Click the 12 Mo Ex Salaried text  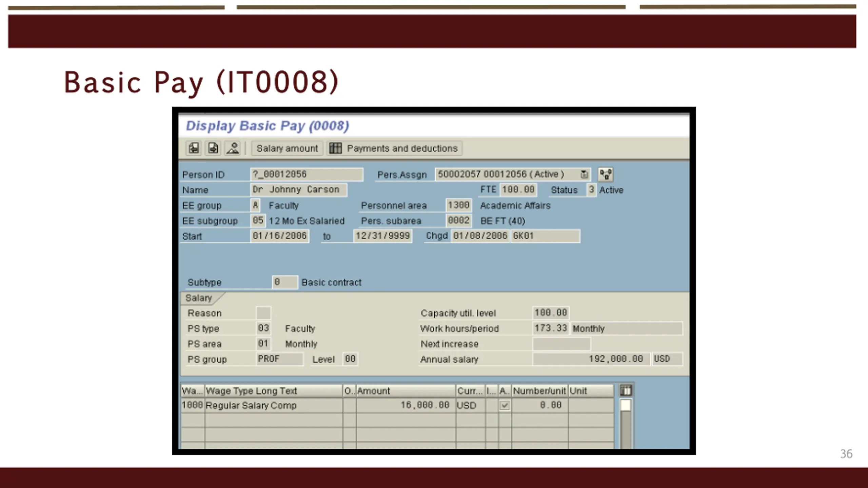point(307,221)
